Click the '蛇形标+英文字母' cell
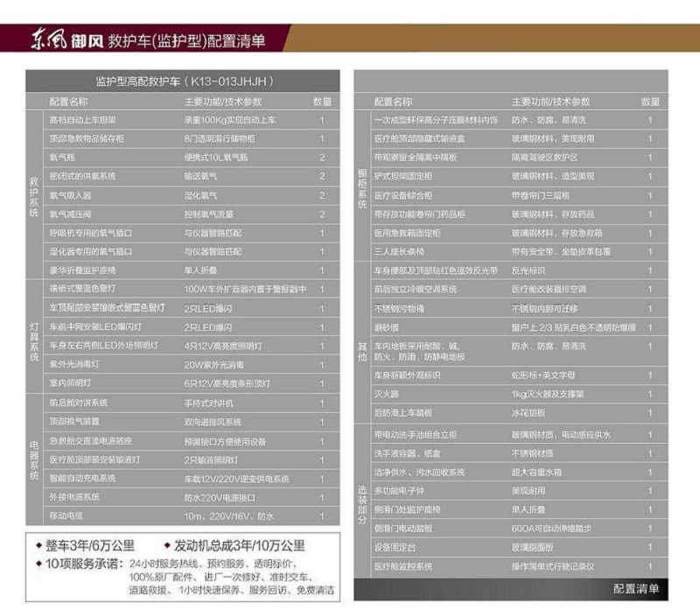The image size is (700, 610). tap(543, 375)
